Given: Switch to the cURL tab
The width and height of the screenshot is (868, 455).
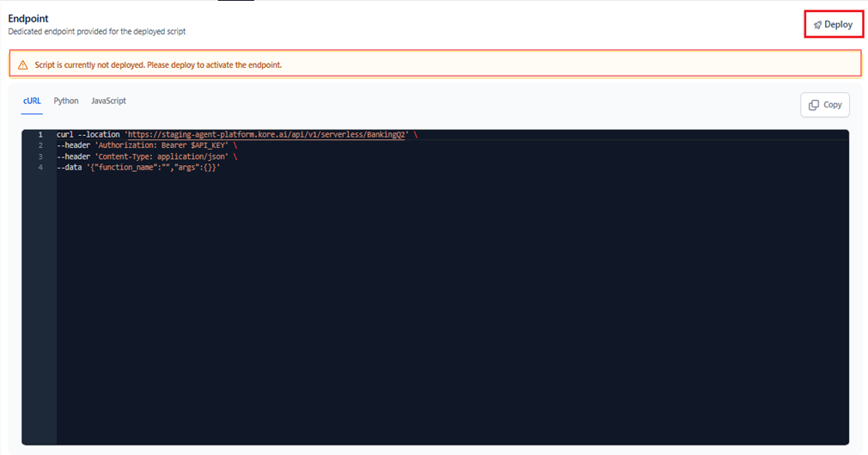Looking at the screenshot, I should pyautogui.click(x=32, y=101).
